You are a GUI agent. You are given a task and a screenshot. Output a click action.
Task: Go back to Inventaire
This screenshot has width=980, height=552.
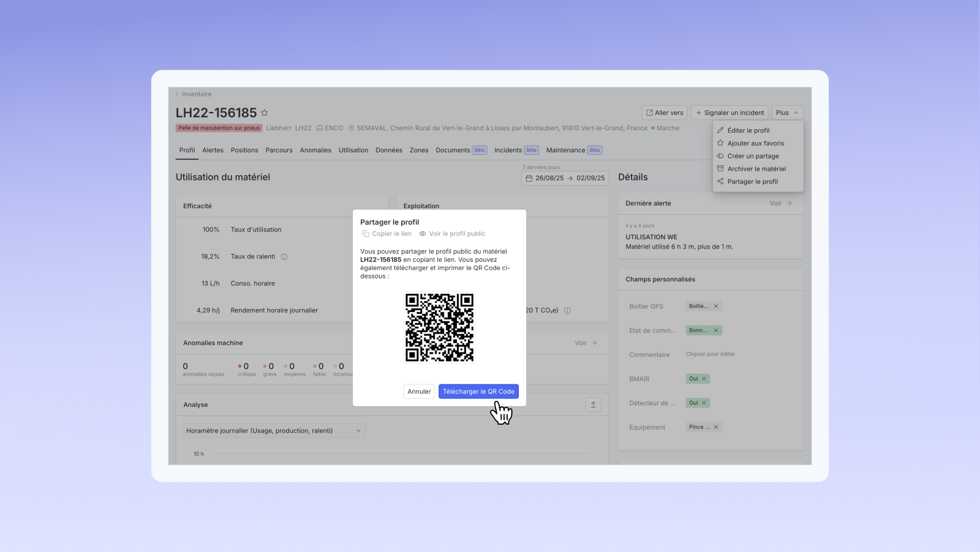tap(194, 94)
